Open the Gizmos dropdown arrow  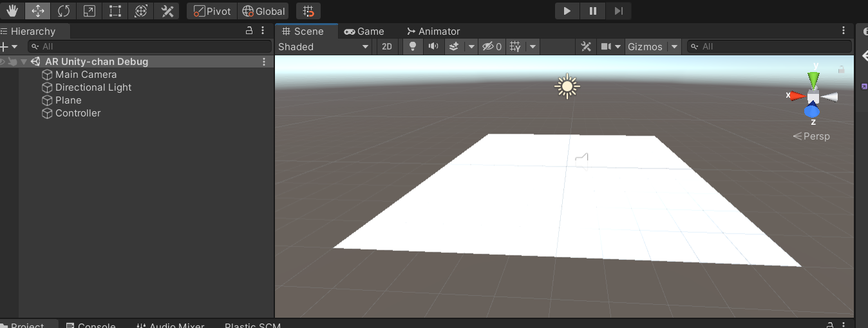pos(674,46)
